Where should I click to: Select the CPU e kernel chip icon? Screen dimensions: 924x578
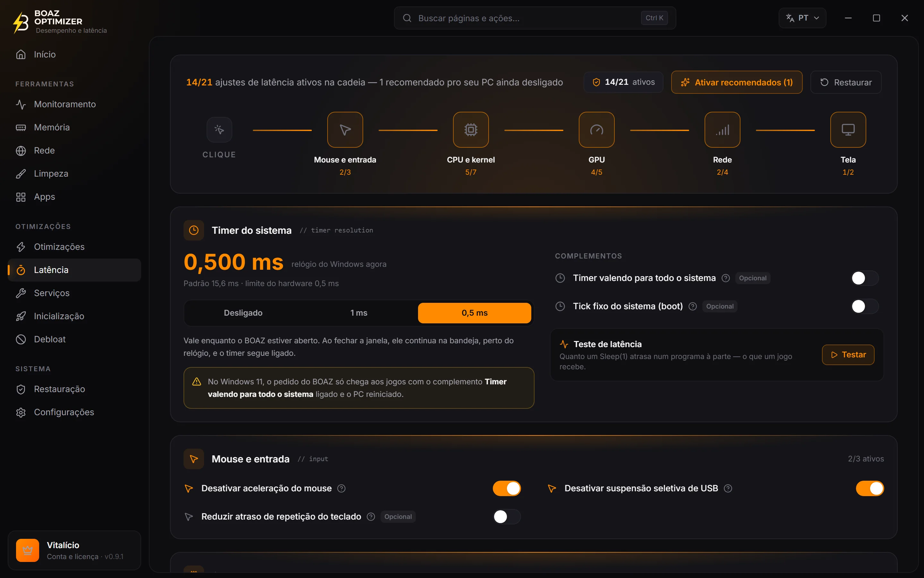tap(471, 130)
